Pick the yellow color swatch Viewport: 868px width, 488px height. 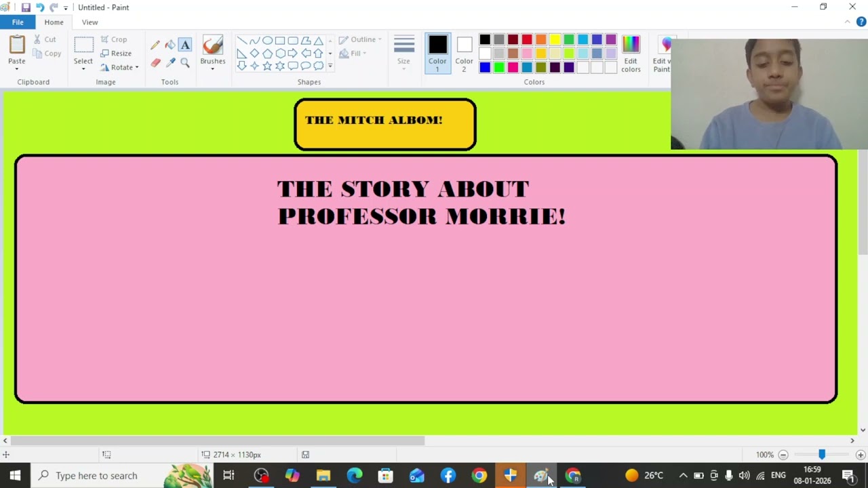[555, 39]
